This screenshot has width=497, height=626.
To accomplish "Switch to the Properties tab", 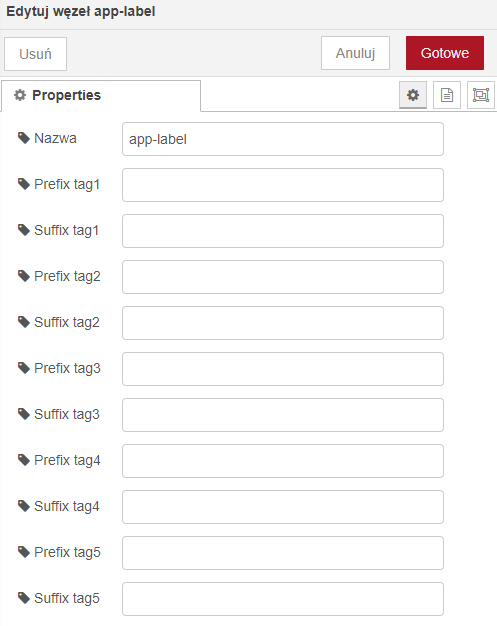I will tap(101, 96).
